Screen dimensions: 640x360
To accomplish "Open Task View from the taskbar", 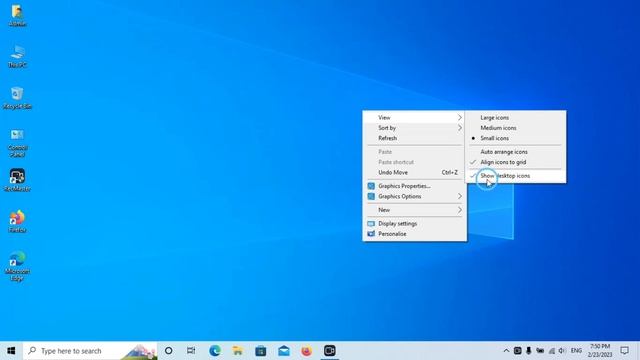I will point(191,351).
